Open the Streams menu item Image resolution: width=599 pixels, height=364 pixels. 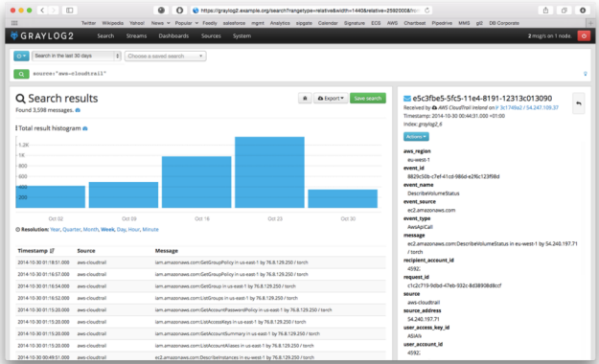pos(136,35)
